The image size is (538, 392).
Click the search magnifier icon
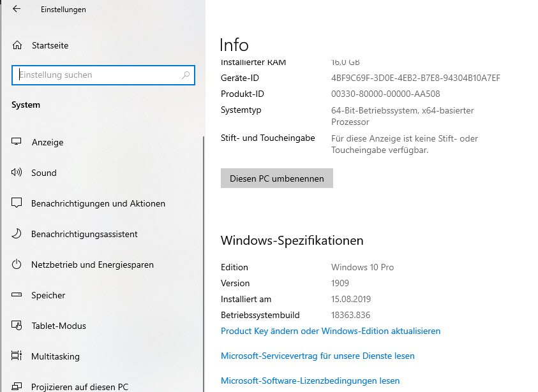(x=186, y=75)
